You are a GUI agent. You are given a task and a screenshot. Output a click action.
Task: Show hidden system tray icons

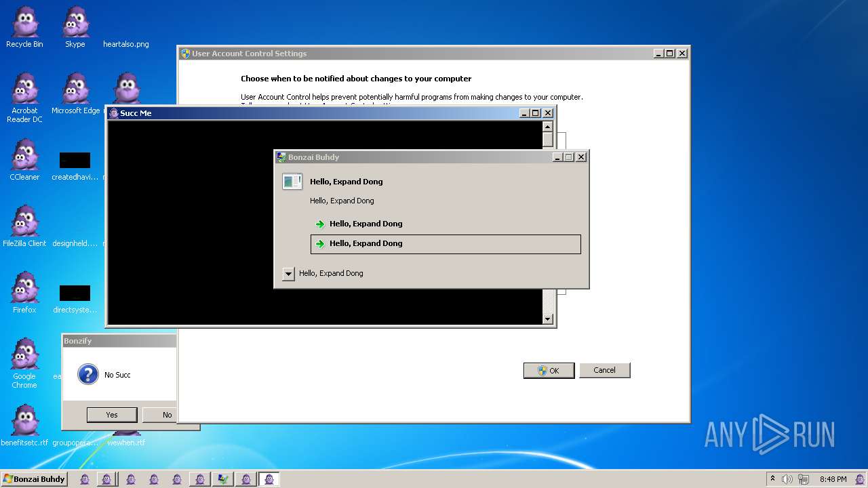[x=772, y=479]
